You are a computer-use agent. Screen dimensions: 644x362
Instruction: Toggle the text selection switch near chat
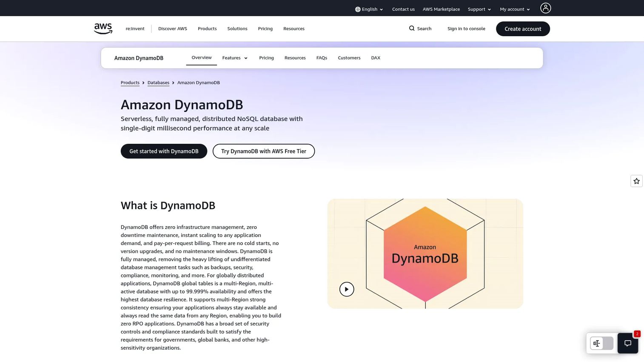pyautogui.click(x=601, y=343)
